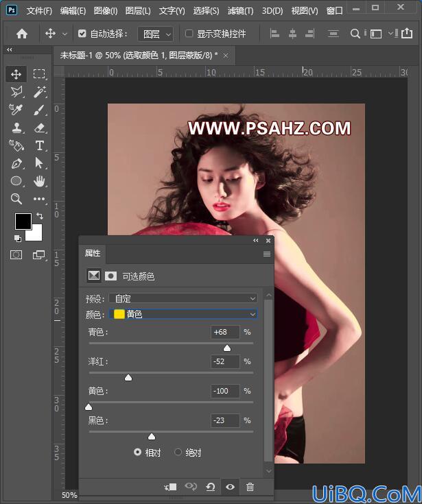Open the Preset dropdown showing Custom
This screenshot has width=422, height=504.
click(183, 298)
